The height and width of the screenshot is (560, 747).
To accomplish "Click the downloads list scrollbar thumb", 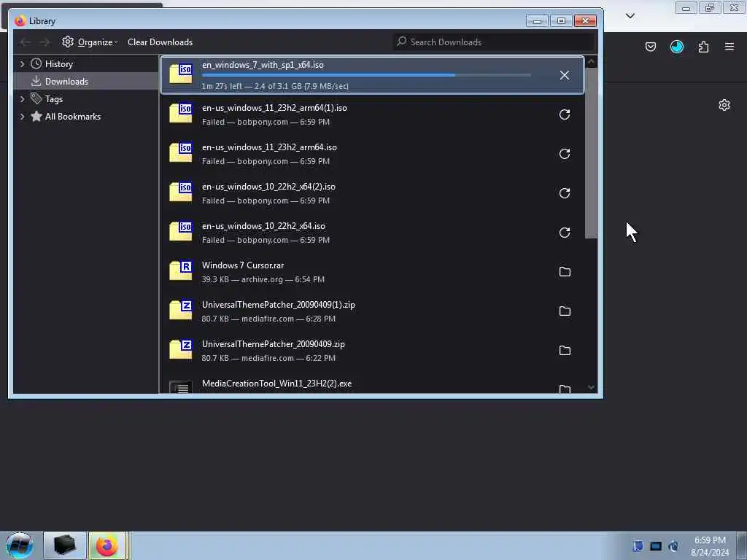I will pyautogui.click(x=591, y=153).
